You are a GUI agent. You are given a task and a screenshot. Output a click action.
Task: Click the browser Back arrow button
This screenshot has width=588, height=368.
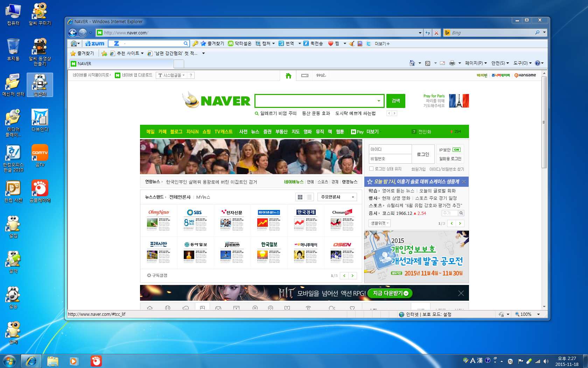click(72, 33)
